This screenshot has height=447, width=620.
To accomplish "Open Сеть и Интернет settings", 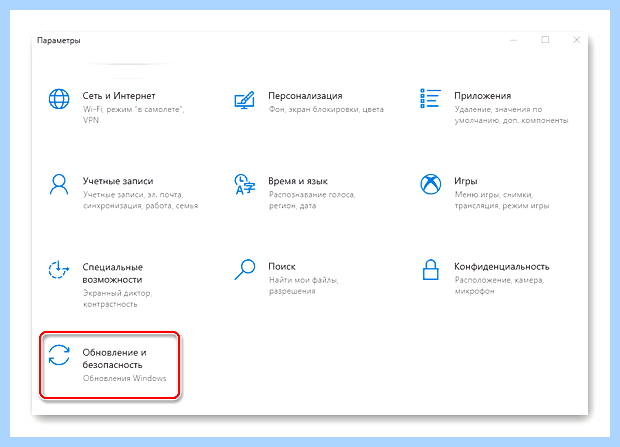I will click(119, 96).
